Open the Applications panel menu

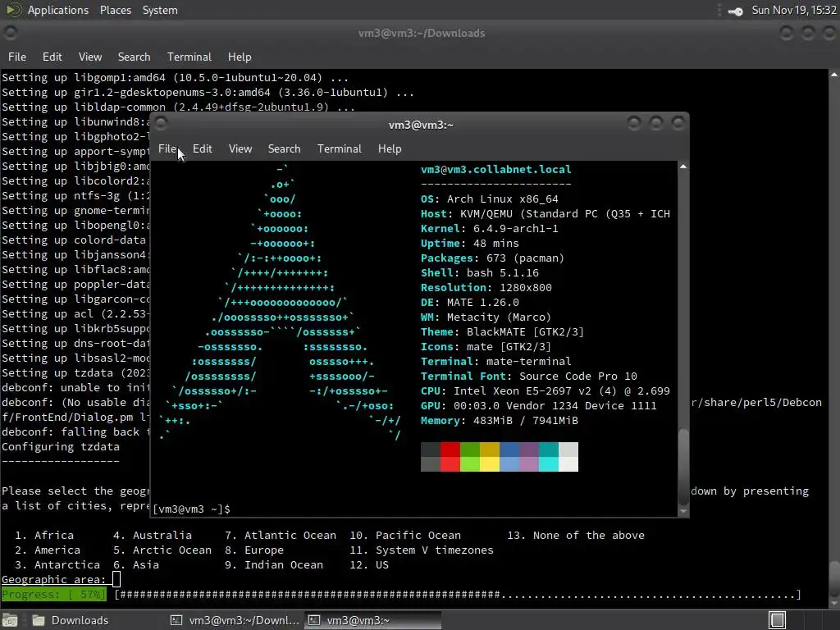pos(58,10)
